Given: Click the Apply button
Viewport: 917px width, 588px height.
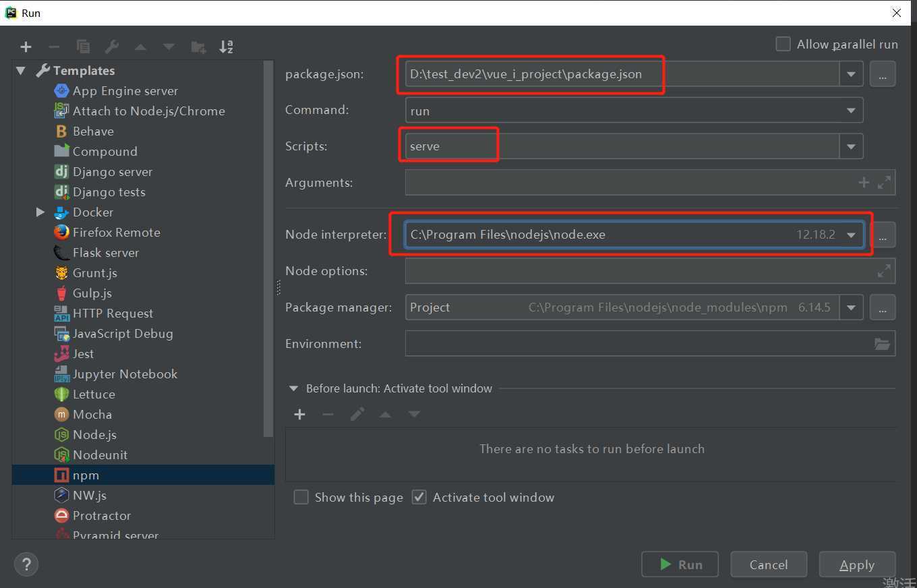Looking at the screenshot, I should pos(856,564).
